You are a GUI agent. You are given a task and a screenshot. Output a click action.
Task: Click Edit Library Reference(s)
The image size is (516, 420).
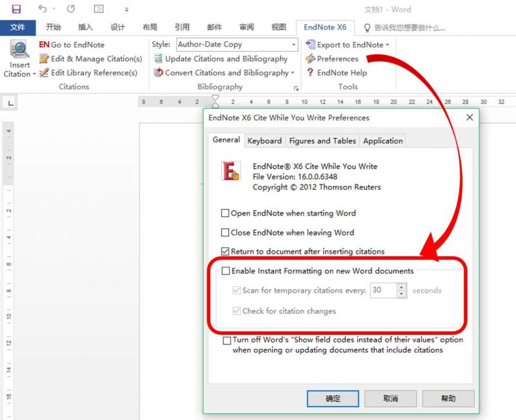point(88,73)
